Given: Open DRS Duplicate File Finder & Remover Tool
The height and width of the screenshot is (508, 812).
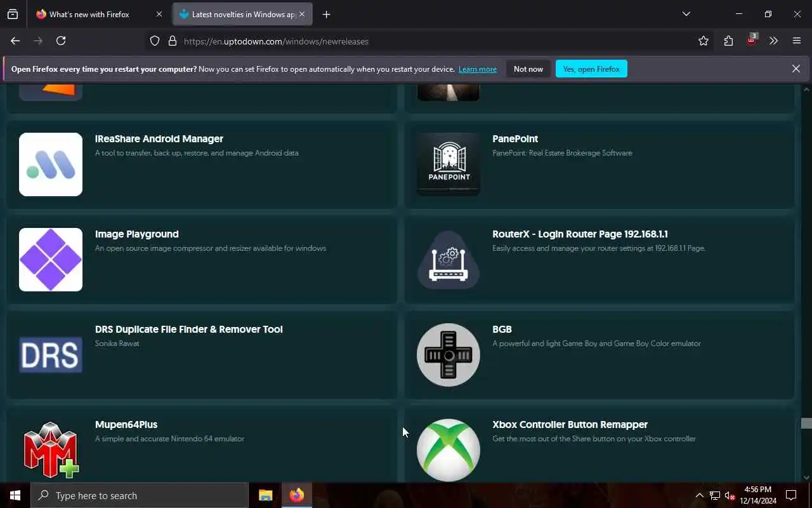Looking at the screenshot, I should (189, 329).
